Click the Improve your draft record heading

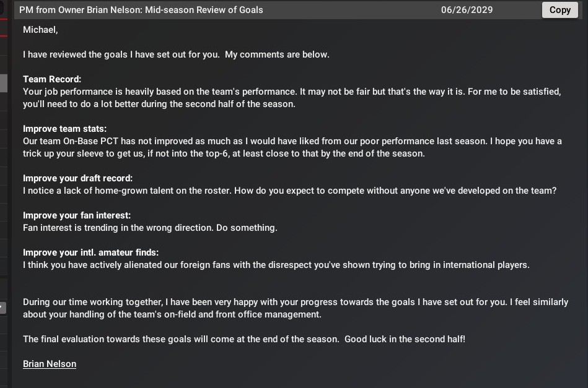click(x=77, y=178)
